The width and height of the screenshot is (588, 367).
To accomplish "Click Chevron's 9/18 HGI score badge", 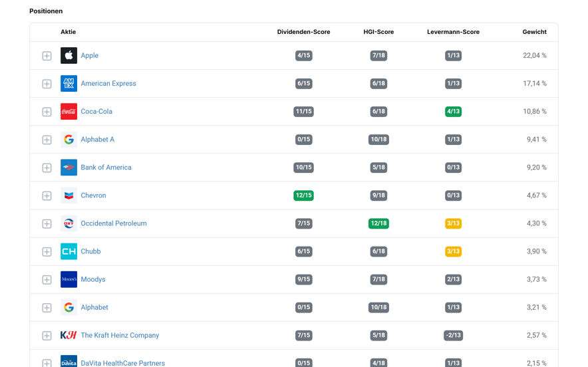I will (x=378, y=195).
